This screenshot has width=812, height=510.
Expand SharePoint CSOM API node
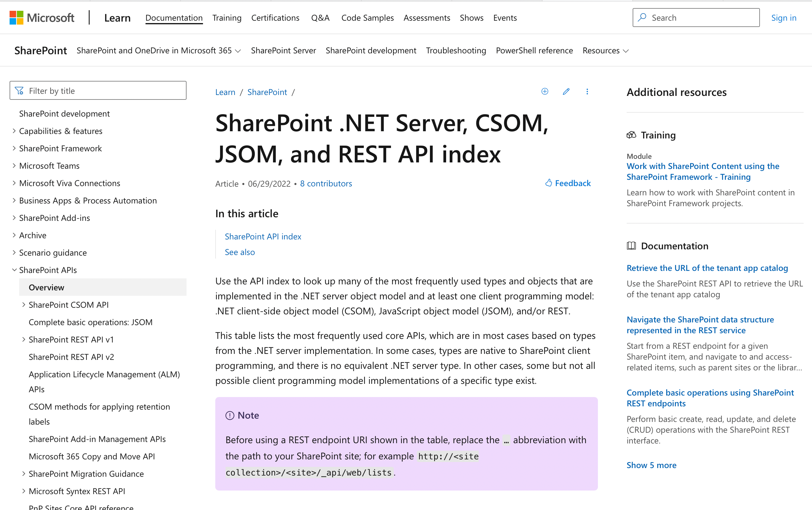24,304
